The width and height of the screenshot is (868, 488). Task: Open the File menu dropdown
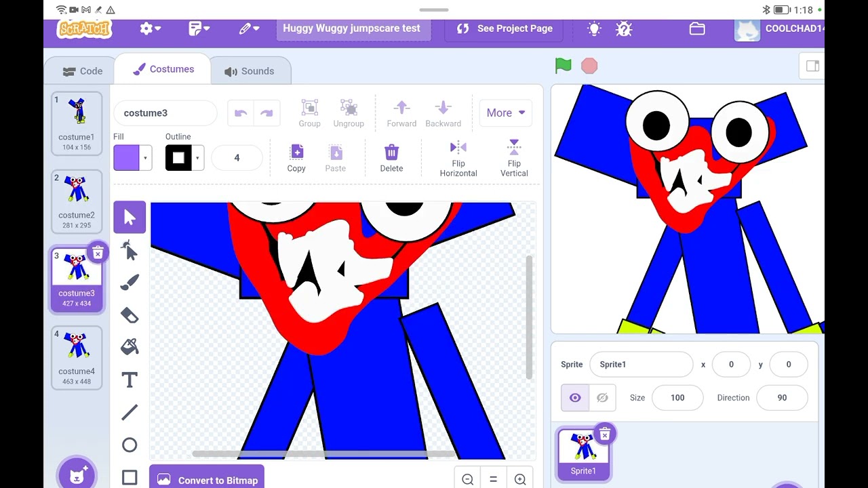pos(199,28)
